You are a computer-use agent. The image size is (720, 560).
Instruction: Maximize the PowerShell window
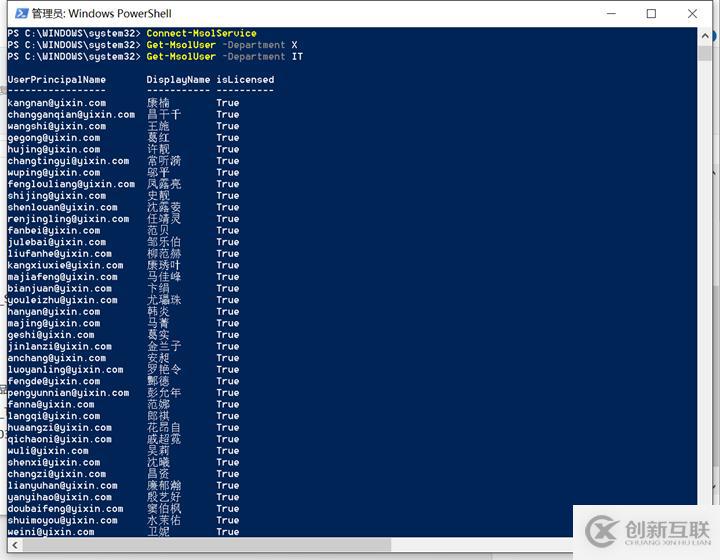pos(651,14)
